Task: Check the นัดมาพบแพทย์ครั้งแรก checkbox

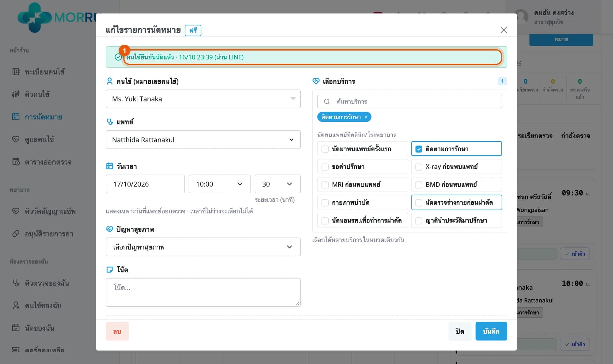Action: pyautogui.click(x=325, y=149)
